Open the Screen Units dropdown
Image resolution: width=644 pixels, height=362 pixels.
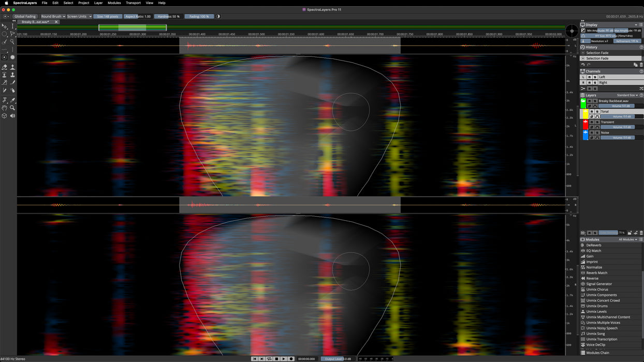(x=79, y=17)
